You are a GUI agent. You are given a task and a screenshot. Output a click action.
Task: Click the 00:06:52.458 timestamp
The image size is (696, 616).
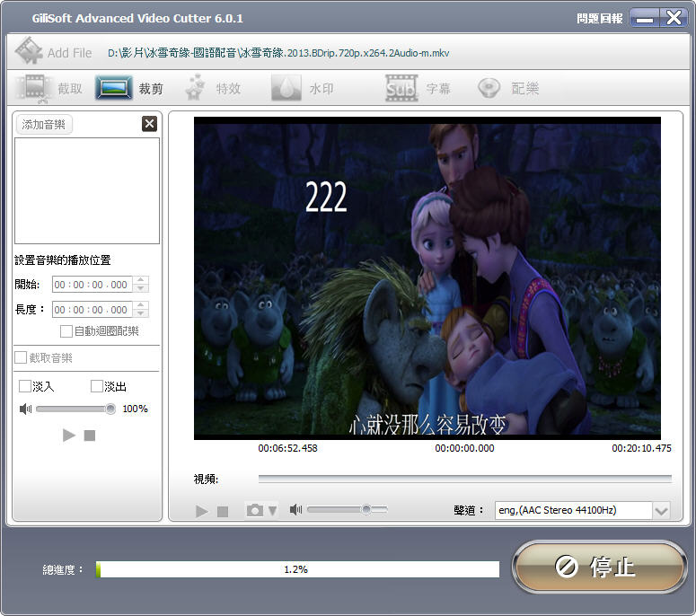tap(287, 448)
